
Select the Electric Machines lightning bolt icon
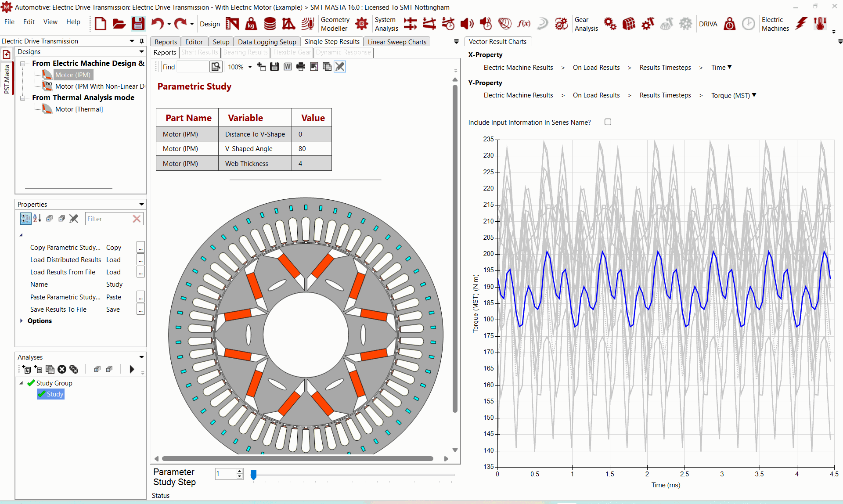(x=802, y=24)
